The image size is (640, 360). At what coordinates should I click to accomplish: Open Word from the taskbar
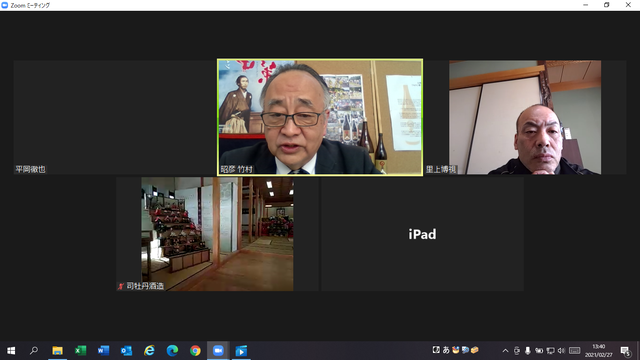103,351
